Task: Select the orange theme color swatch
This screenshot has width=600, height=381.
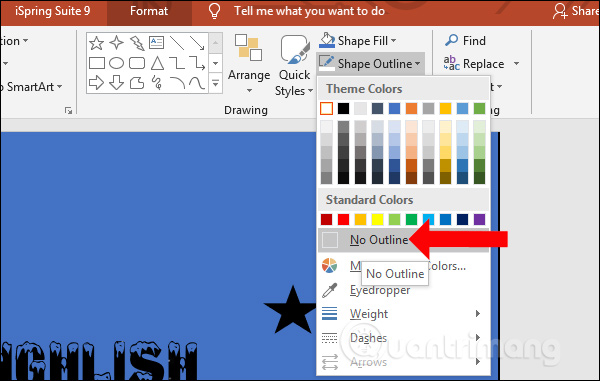Action: [x=411, y=109]
